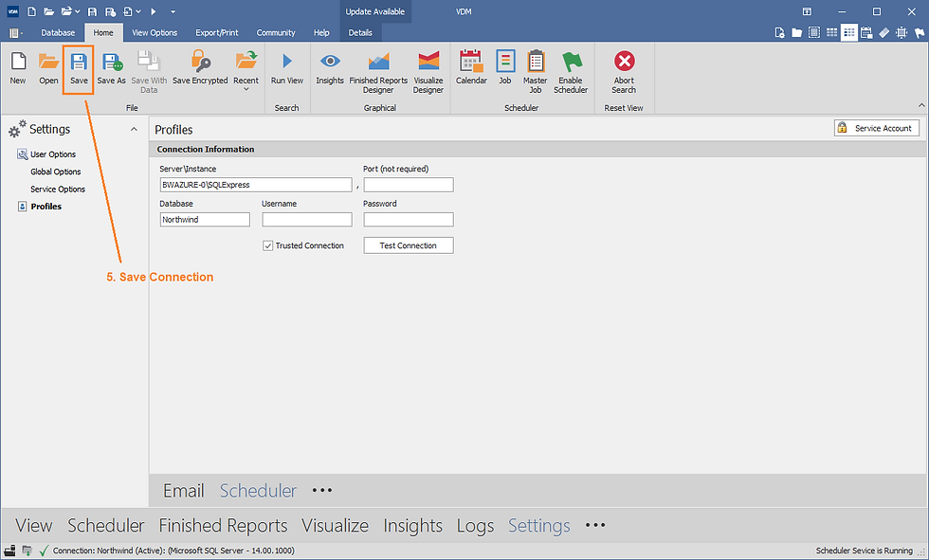Image resolution: width=929 pixels, height=560 pixels.
Task: Open the Finished Reports bottom navigation section
Action: 224,526
